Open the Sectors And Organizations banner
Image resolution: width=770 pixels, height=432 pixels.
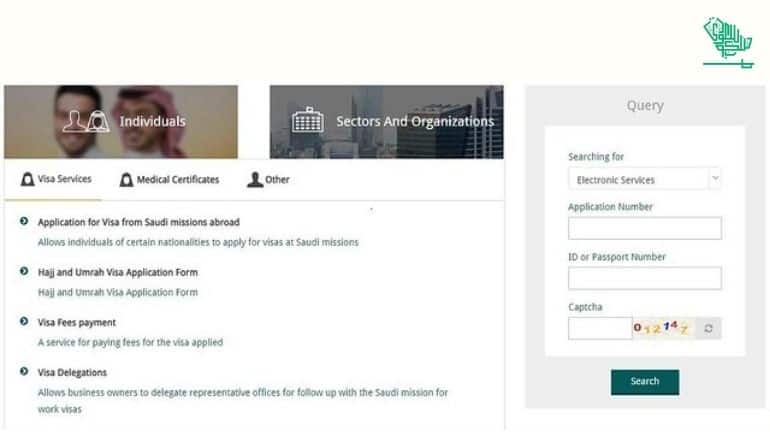click(386, 122)
